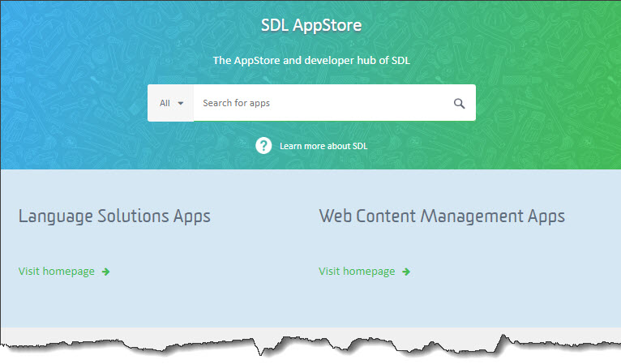Open the All category dropdown
The width and height of the screenshot is (621, 364).
point(171,103)
